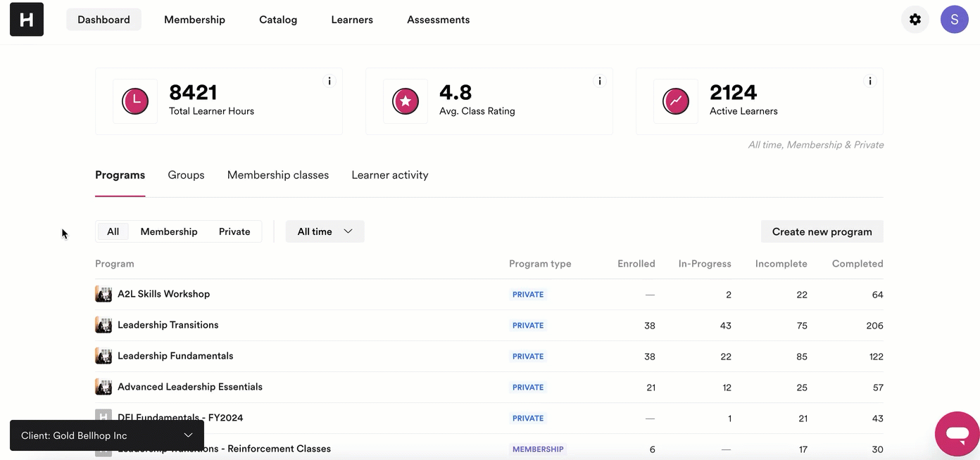Open the All time date range dropdown
The image size is (980, 460).
325,231
